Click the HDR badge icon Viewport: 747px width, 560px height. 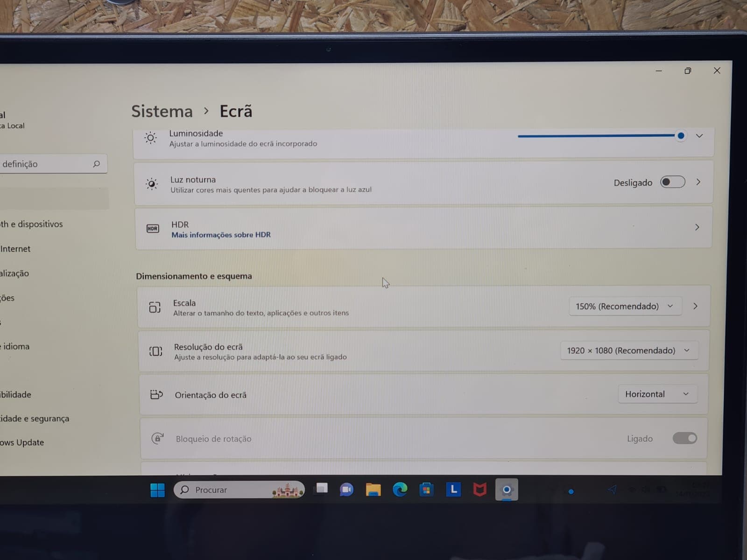click(x=153, y=229)
